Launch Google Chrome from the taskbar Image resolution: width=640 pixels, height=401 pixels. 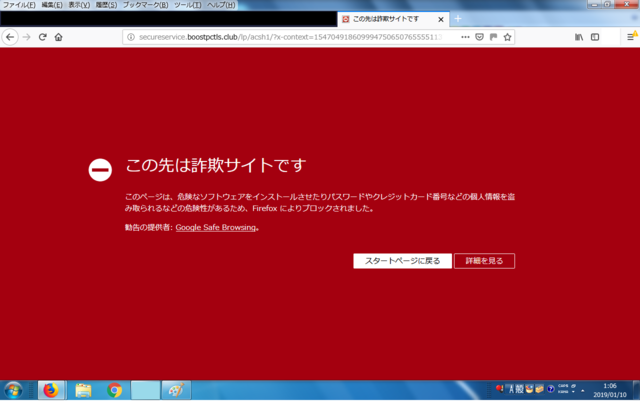coord(115,390)
